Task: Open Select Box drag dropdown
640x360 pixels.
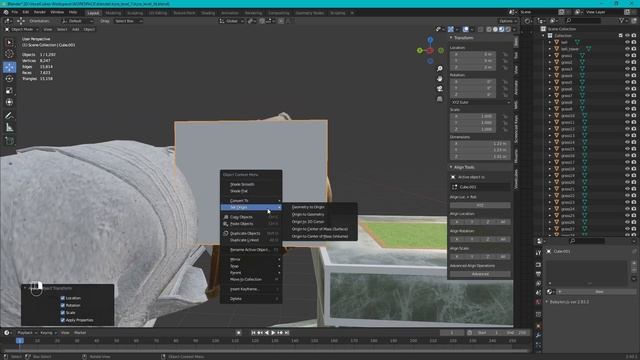Action: pos(127,21)
